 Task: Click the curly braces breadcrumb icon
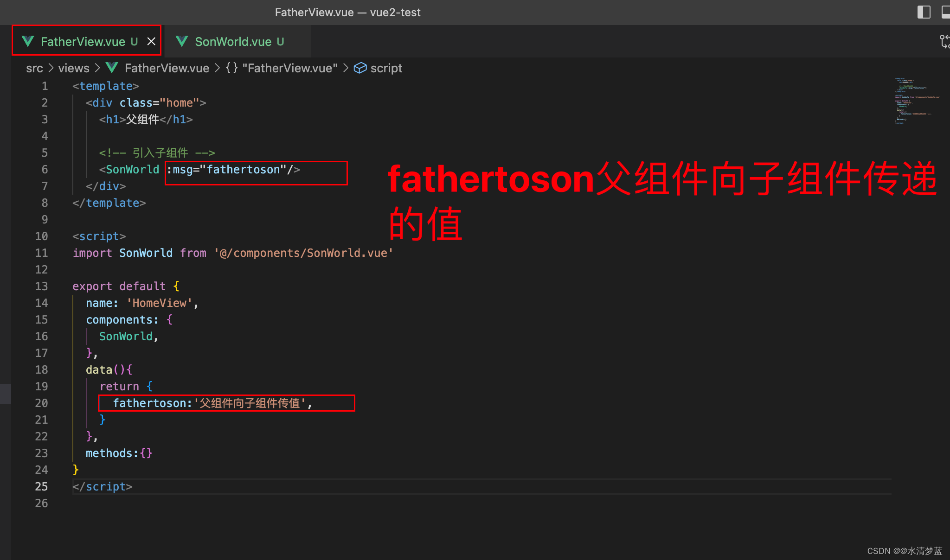click(x=231, y=68)
